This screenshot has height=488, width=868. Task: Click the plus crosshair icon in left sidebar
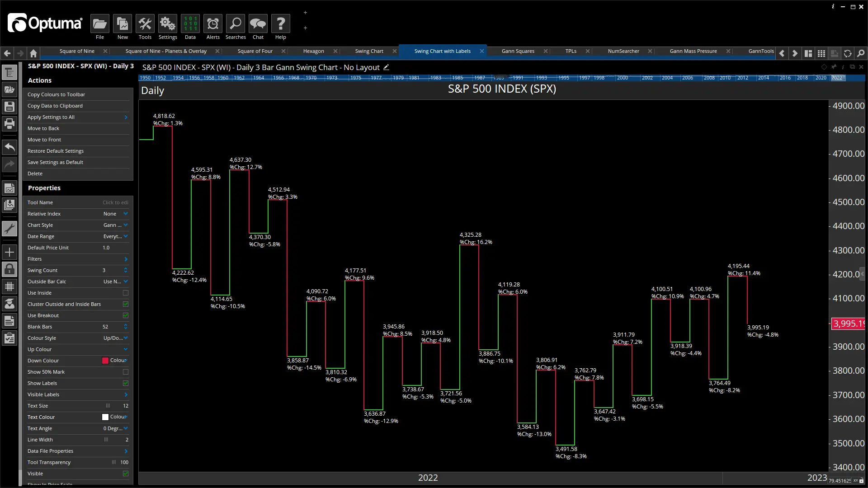click(9, 252)
